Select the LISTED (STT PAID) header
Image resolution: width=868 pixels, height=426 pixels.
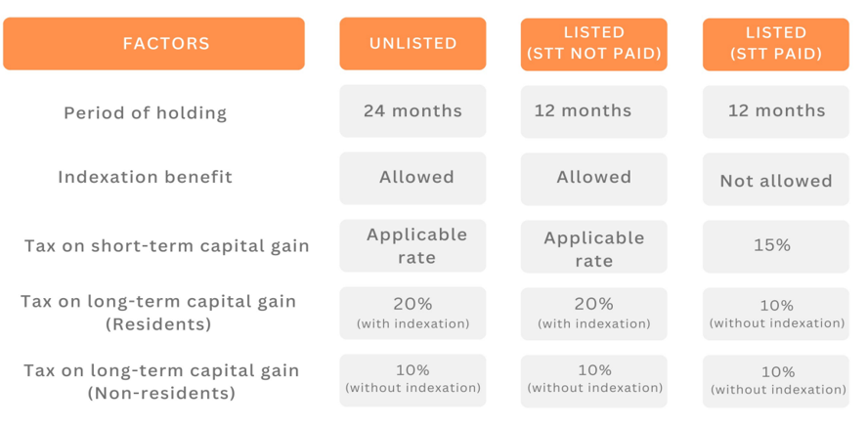775,44
